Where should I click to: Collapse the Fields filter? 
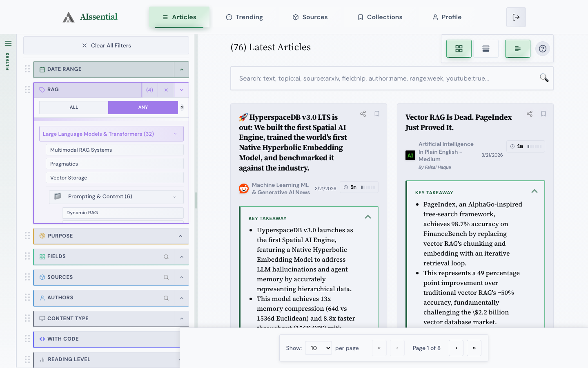click(182, 257)
